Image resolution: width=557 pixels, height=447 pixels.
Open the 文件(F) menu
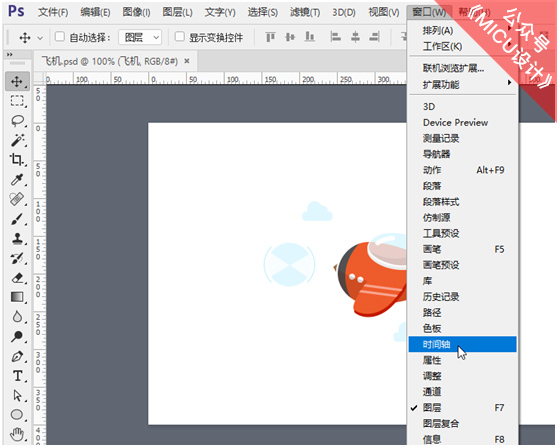point(53,12)
